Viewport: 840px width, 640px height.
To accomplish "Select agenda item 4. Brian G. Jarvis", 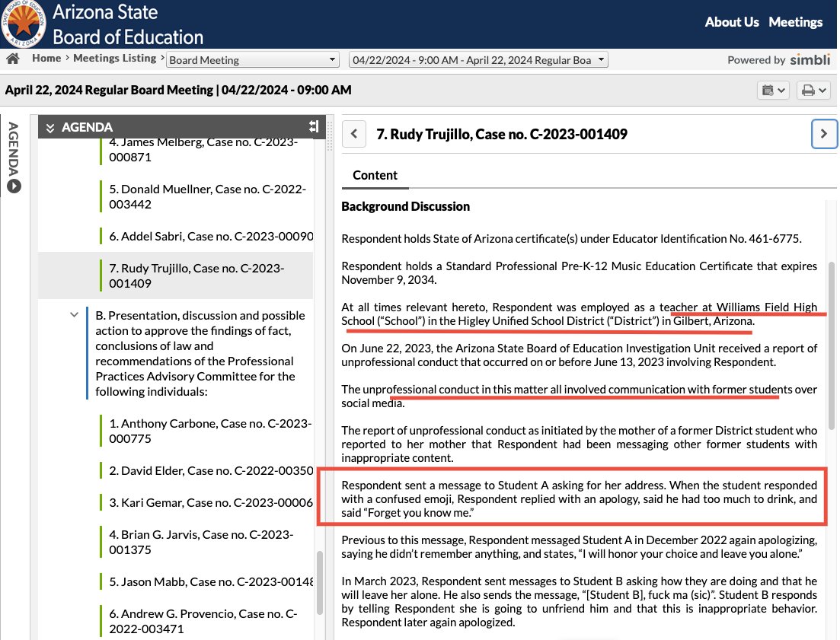I will [x=201, y=542].
